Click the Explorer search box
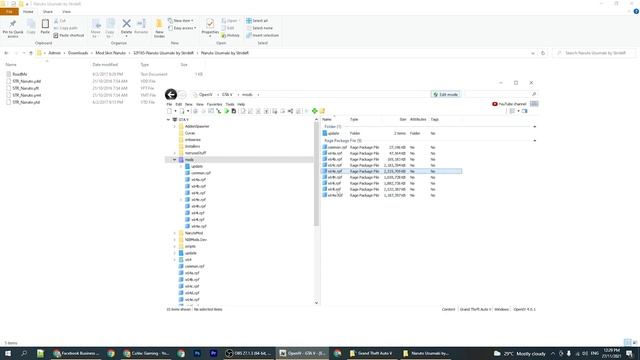The height and width of the screenshot is (360, 640). tap(594, 53)
